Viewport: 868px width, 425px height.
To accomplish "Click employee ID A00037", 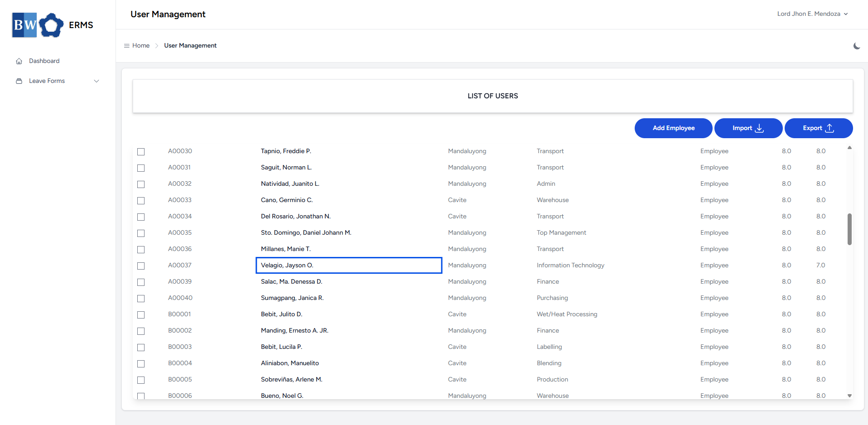I will tap(180, 266).
